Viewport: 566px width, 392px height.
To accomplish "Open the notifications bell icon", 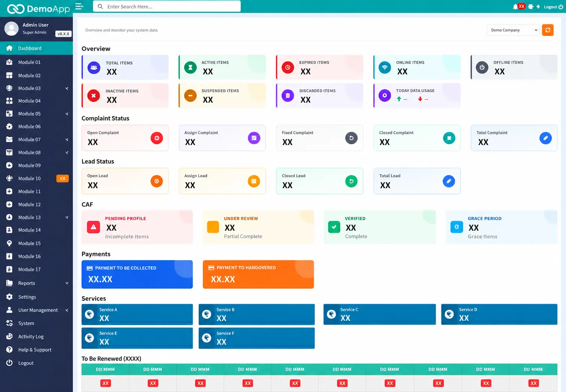I will click(x=515, y=7).
